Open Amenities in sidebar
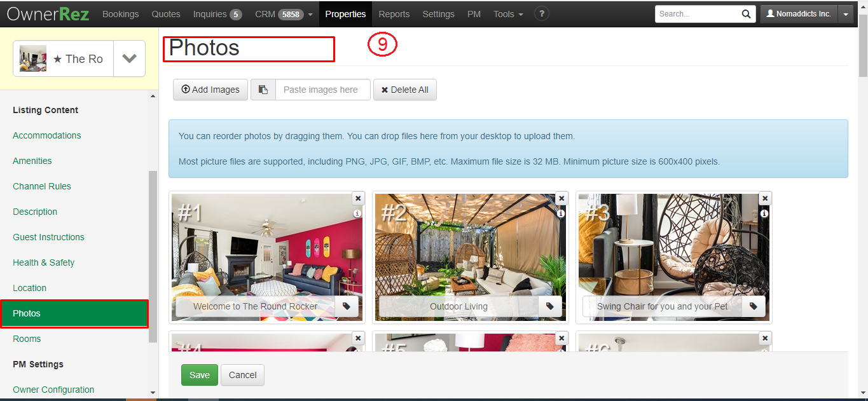Viewport: 868px width, 401px height. 32,161
